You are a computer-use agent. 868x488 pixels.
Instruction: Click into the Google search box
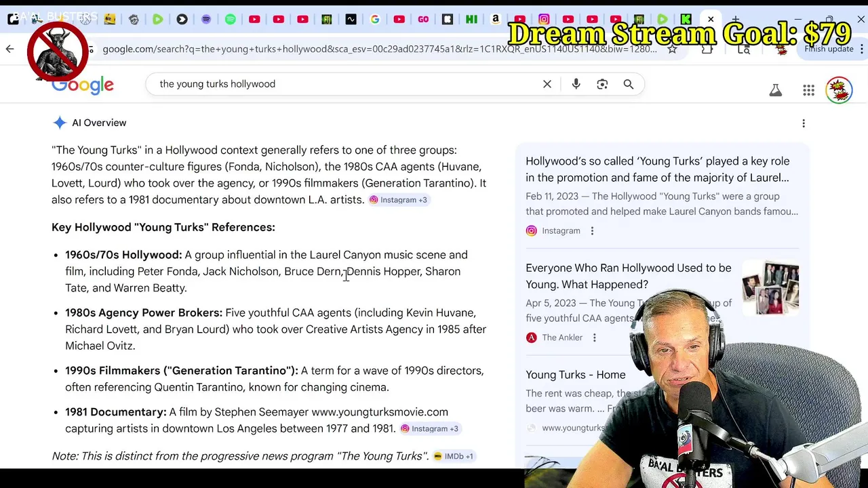click(x=346, y=84)
